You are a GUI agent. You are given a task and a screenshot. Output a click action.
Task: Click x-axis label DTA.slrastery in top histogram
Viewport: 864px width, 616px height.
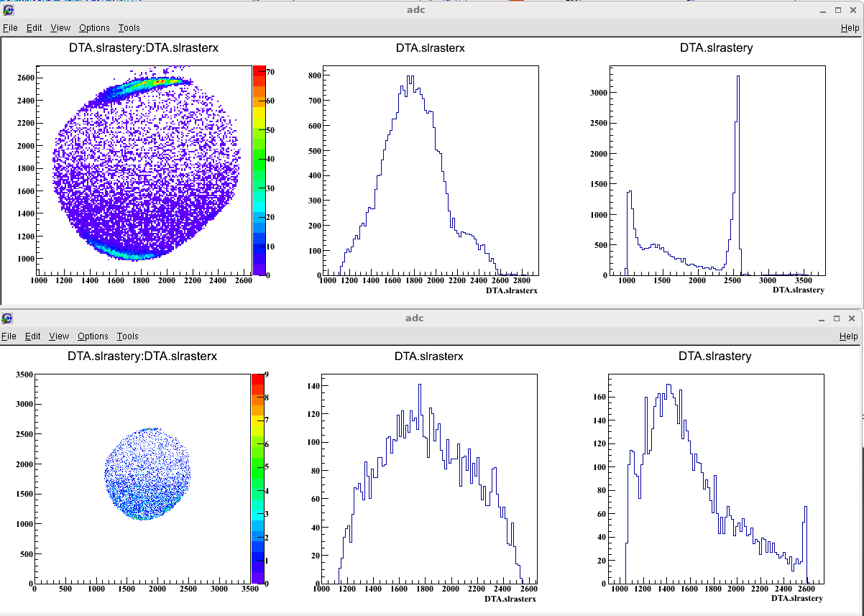pos(799,290)
